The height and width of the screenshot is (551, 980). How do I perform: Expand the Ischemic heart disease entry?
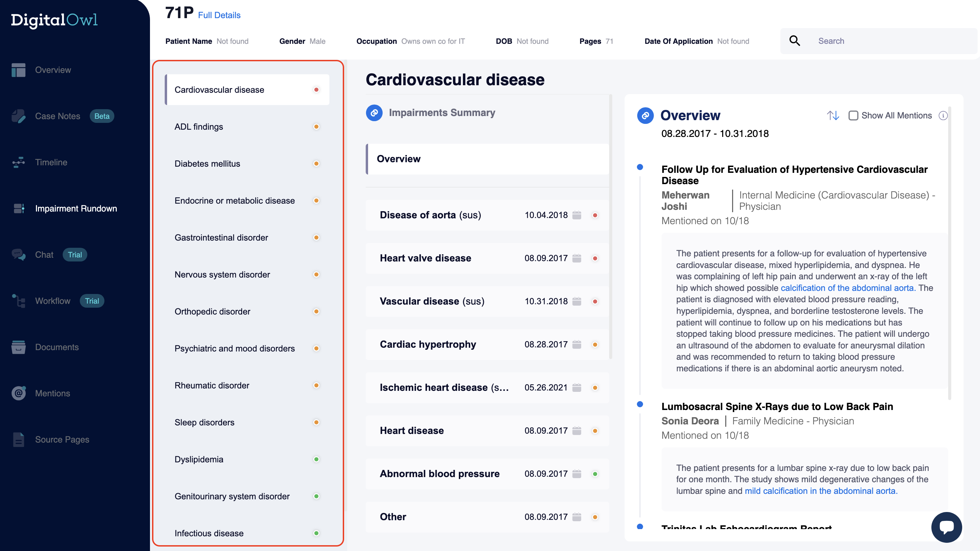click(443, 387)
